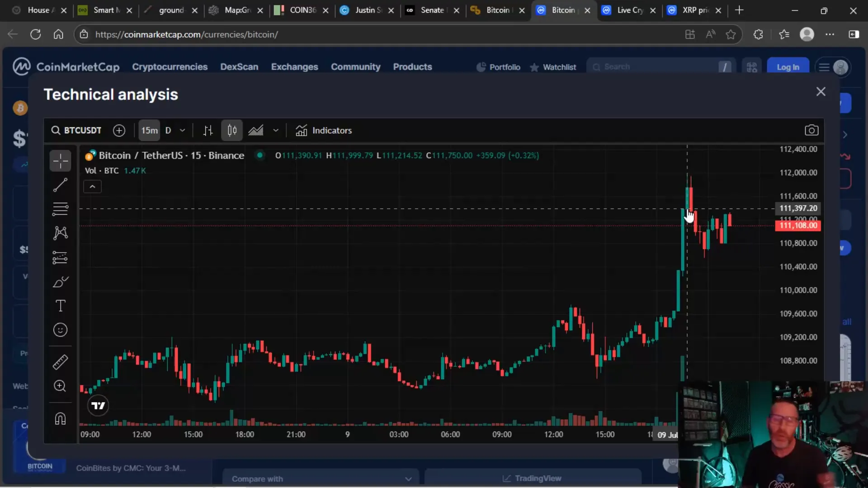Click the CoinMarketCap logo
The height and width of the screenshot is (488, 868).
pyautogui.click(x=66, y=67)
